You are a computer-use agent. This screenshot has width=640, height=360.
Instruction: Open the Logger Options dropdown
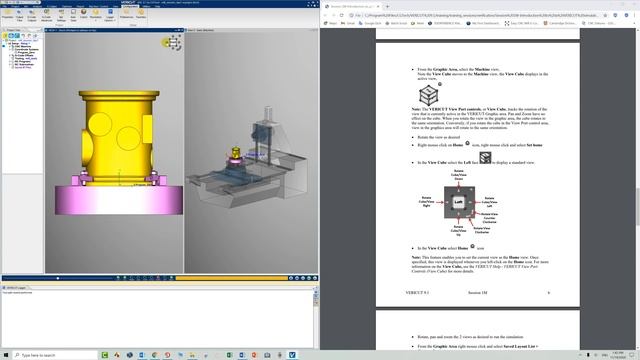(110, 15)
